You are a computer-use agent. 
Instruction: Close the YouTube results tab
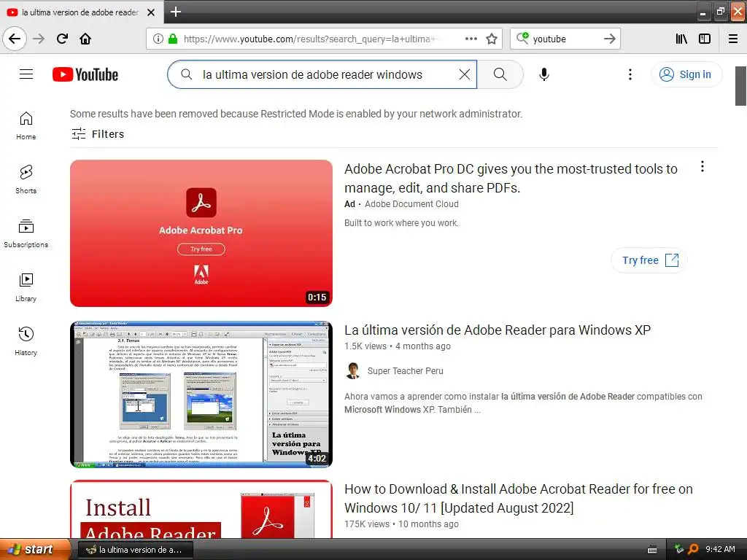pos(151,12)
